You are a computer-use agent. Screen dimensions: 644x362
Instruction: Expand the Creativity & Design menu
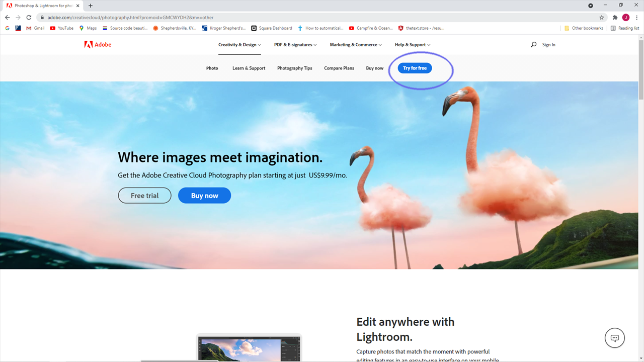239,45
